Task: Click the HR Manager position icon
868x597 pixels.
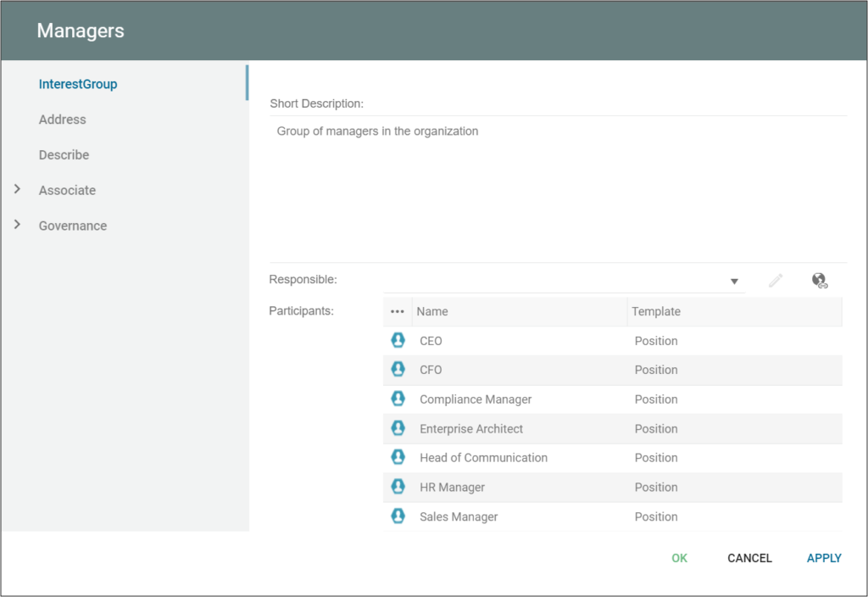Action: [x=398, y=487]
